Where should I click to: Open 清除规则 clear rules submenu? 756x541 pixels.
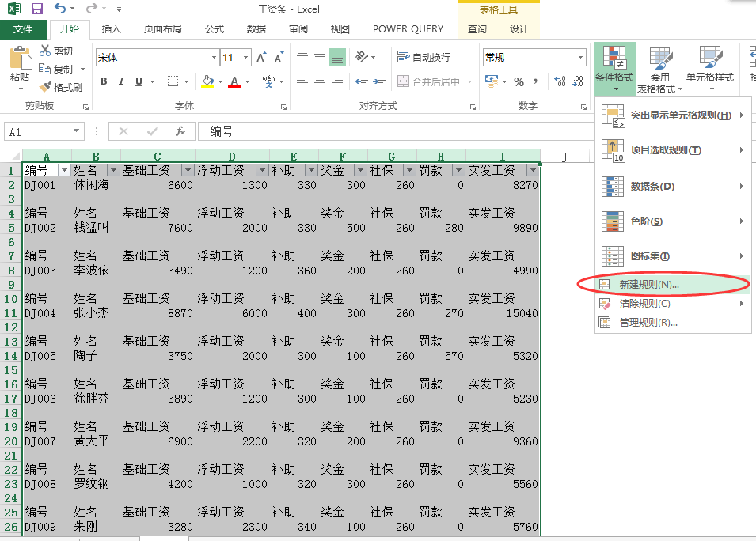point(673,304)
